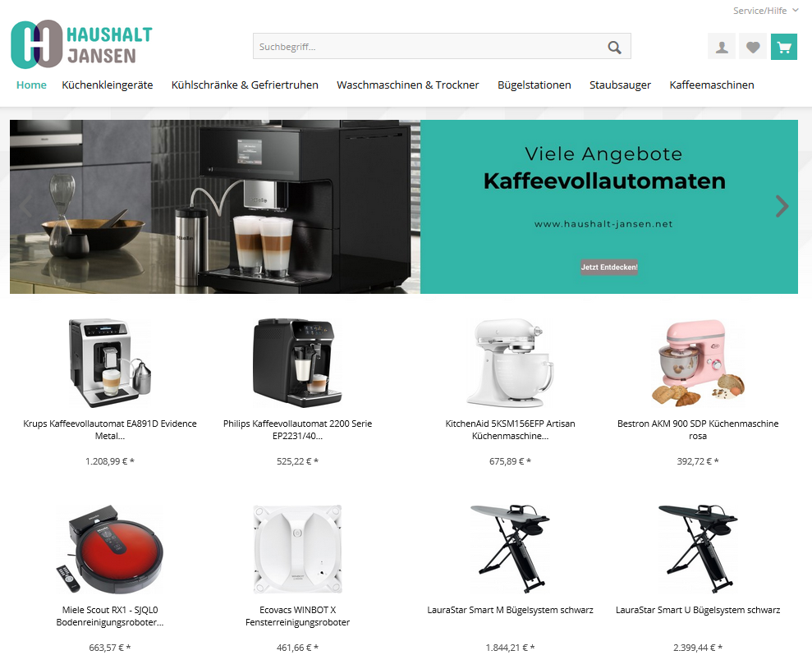Open the user account icon
Image resolution: width=812 pixels, height=655 pixels.
click(x=722, y=47)
